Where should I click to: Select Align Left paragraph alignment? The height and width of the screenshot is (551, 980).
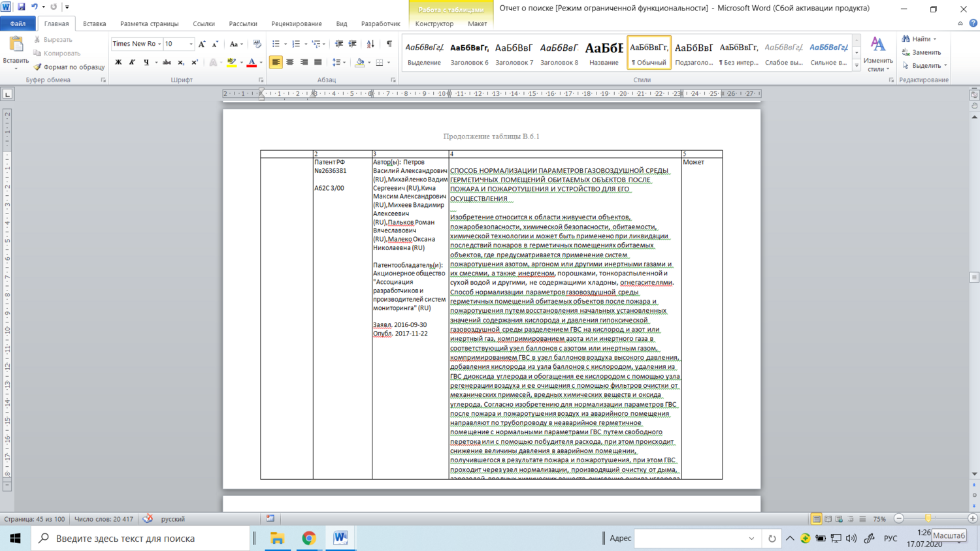coord(276,63)
